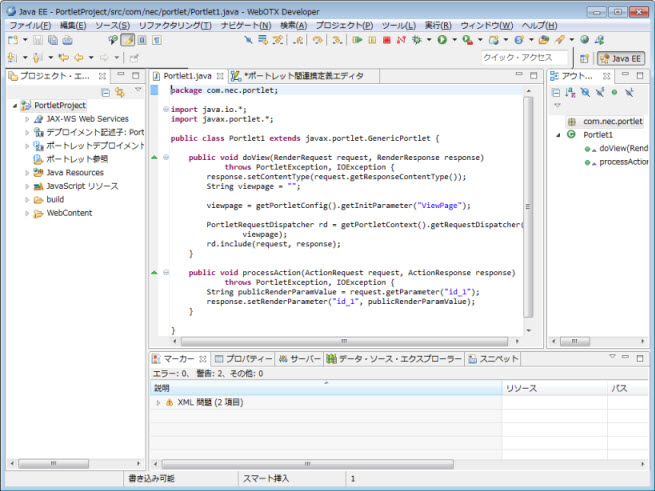Expand the XML 問題 (2 項目) entry
655x491 pixels.
158,403
